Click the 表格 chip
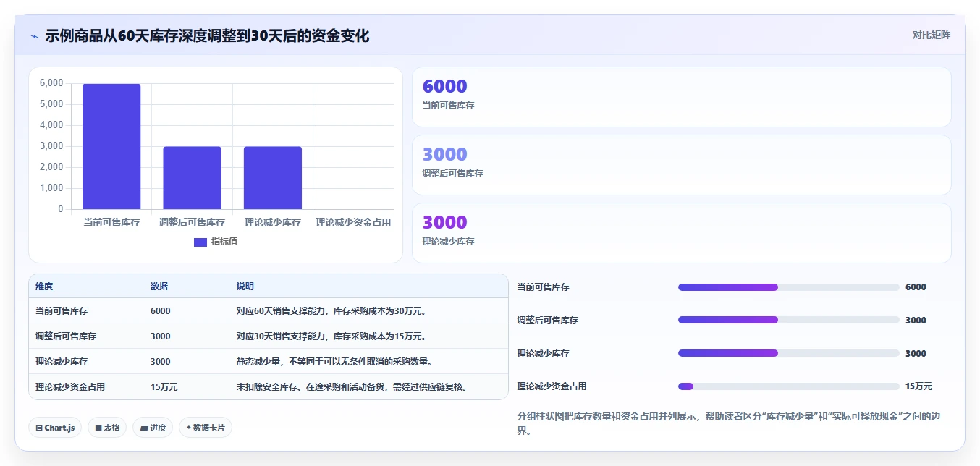The image size is (980, 466). pyautogui.click(x=107, y=428)
